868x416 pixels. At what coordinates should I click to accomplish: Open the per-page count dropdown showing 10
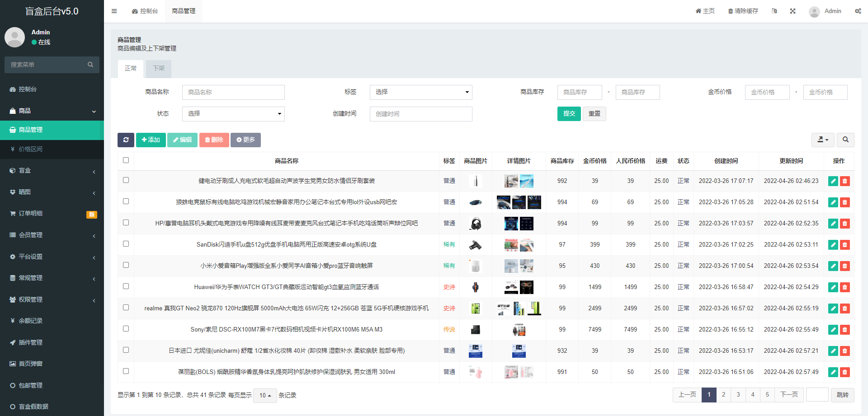coord(265,395)
